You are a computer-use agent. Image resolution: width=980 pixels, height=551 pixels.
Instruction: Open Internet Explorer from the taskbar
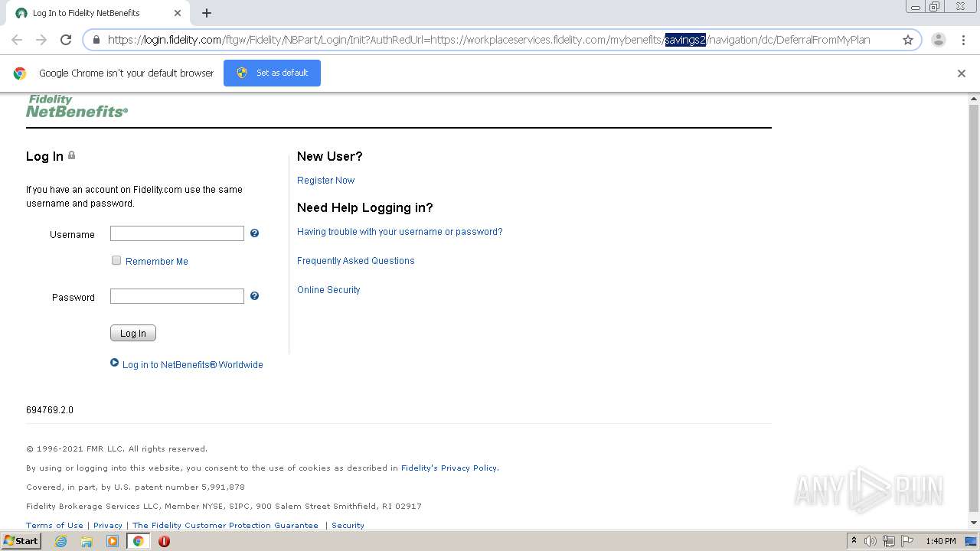tap(61, 541)
